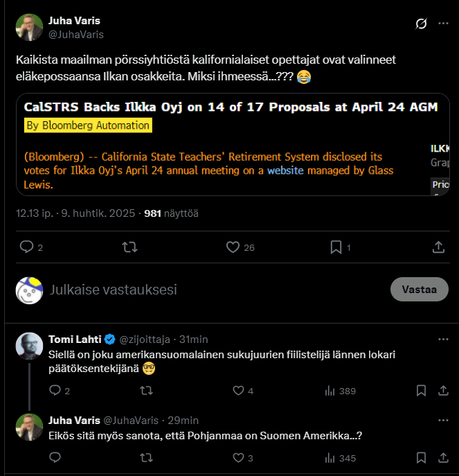The height and width of the screenshot is (476, 459).
Task: Bookmark Tomi Lahti's reply
Action: pos(421,391)
